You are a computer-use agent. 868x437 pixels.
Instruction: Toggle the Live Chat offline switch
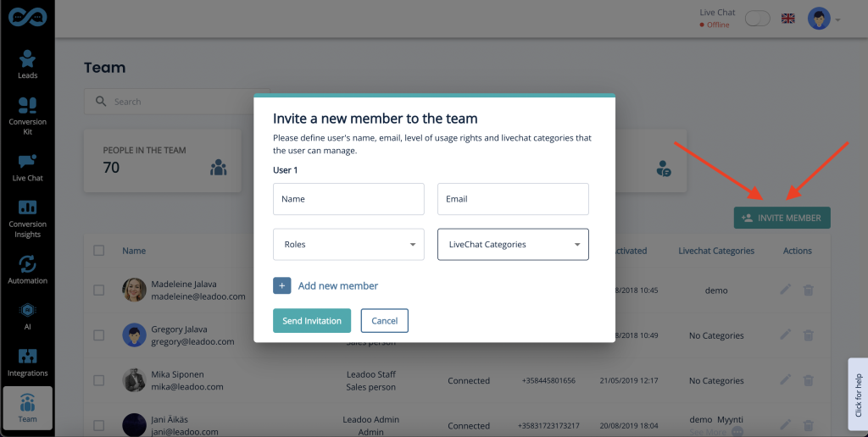point(757,19)
